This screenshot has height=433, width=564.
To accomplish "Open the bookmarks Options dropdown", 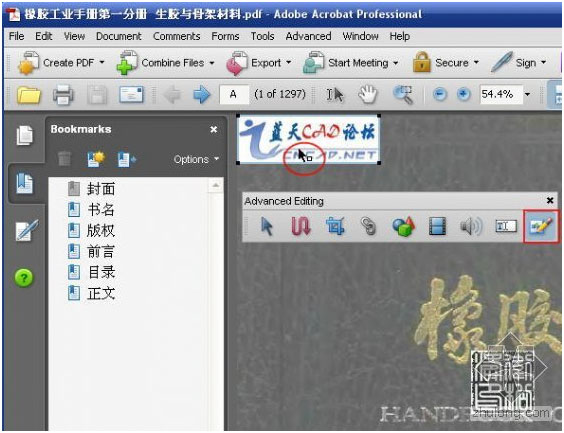I will point(196,159).
